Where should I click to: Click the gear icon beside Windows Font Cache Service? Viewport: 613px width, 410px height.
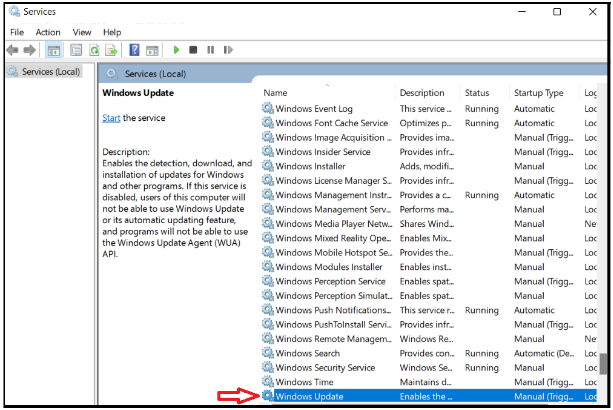tap(268, 122)
